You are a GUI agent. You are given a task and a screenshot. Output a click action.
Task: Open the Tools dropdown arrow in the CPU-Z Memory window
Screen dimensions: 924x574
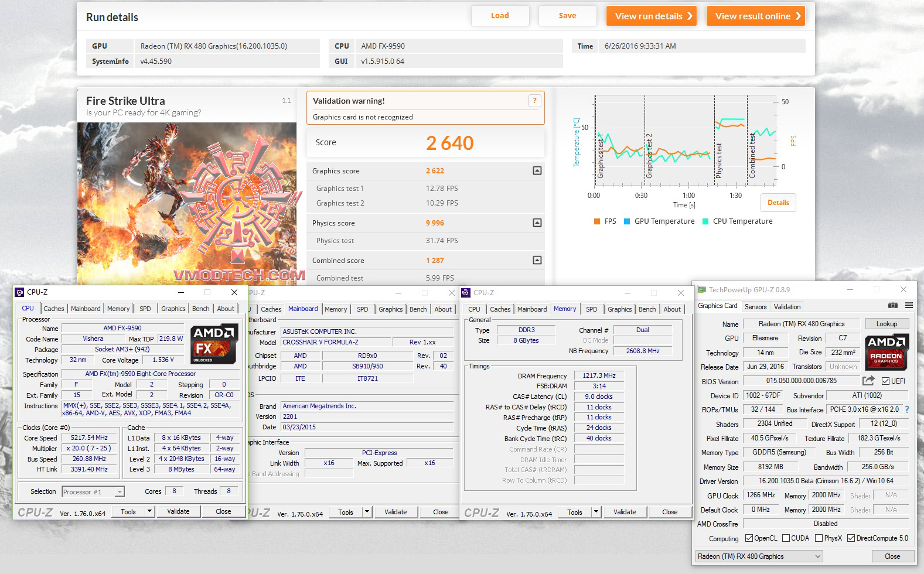pos(596,512)
